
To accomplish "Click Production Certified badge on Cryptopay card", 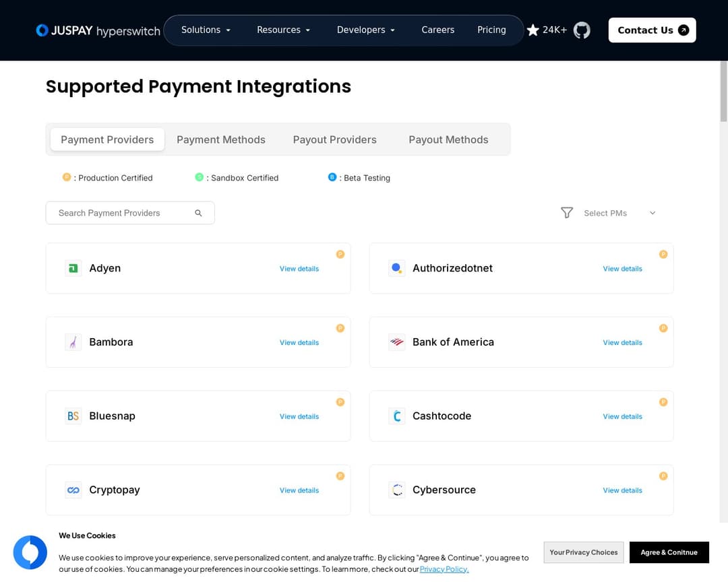I will click(x=340, y=476).
